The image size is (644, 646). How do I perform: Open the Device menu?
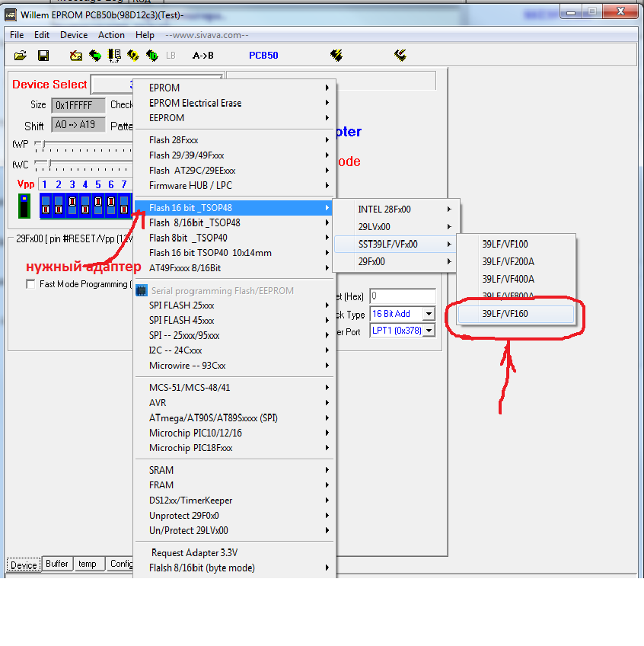point(74,35)
